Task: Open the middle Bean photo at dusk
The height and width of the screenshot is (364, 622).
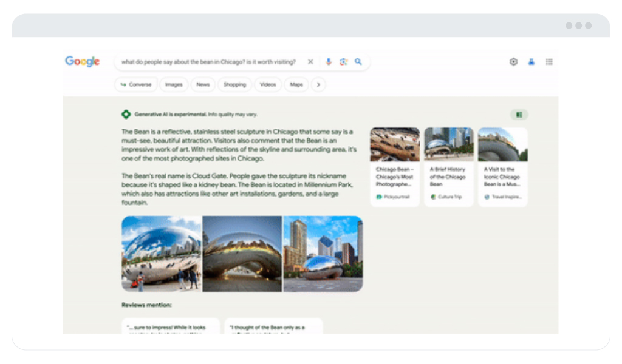Action: tap(242, 254)
